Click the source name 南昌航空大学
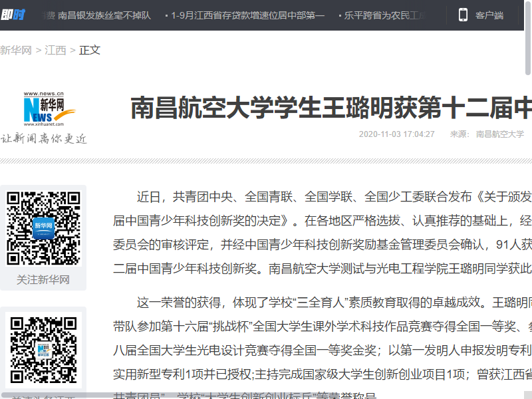The width and height of the screenshot is (532, 399). point(499,134)
